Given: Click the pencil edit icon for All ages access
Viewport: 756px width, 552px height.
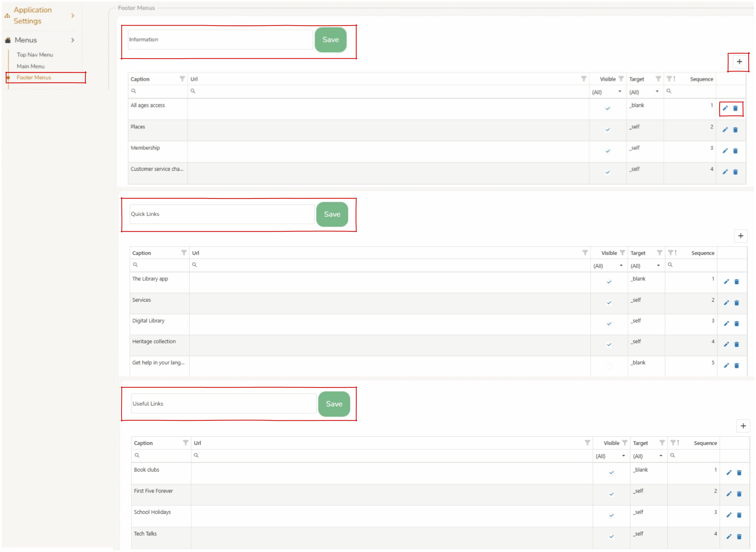Looking at the screenshot, I should point(725,108).
